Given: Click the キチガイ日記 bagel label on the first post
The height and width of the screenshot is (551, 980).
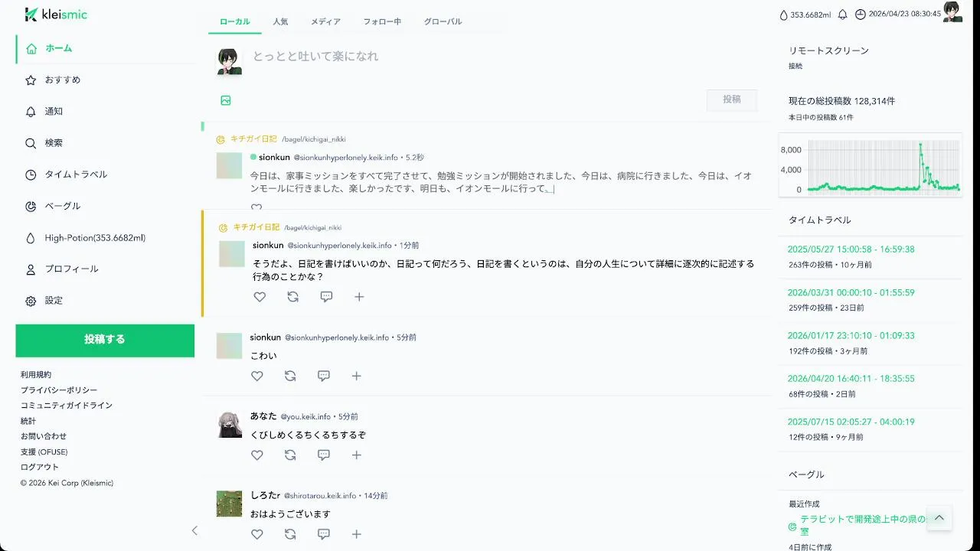Looking at the screenshot, I should [x=253, y=139].
